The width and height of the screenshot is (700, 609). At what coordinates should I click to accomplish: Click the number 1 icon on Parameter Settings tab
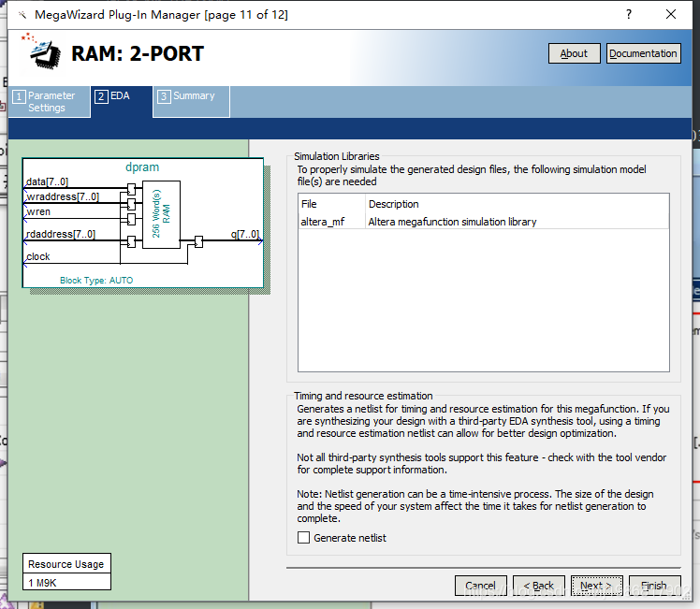(x=19, y=96)
